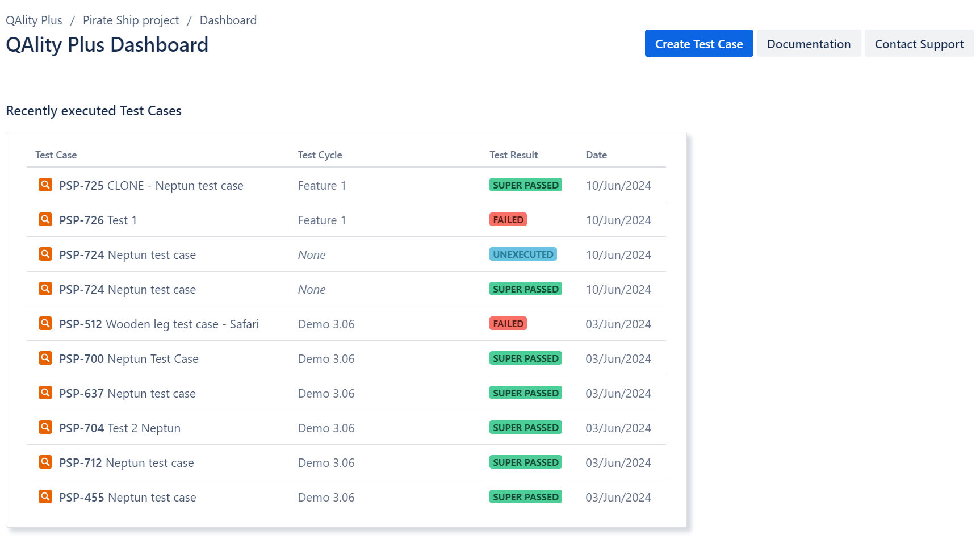
Task: Click the Dashboard breadcrumb item
Action: (228, 20)
